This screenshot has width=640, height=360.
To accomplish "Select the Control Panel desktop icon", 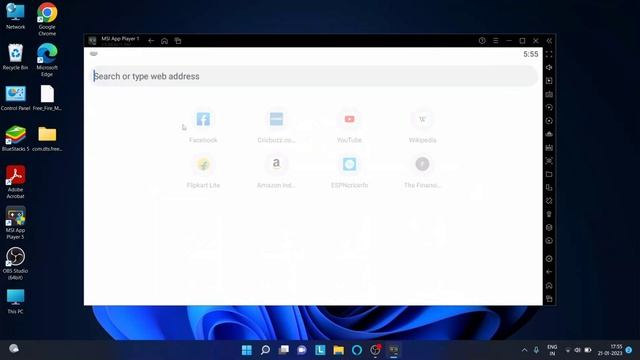I will (16, 98).
